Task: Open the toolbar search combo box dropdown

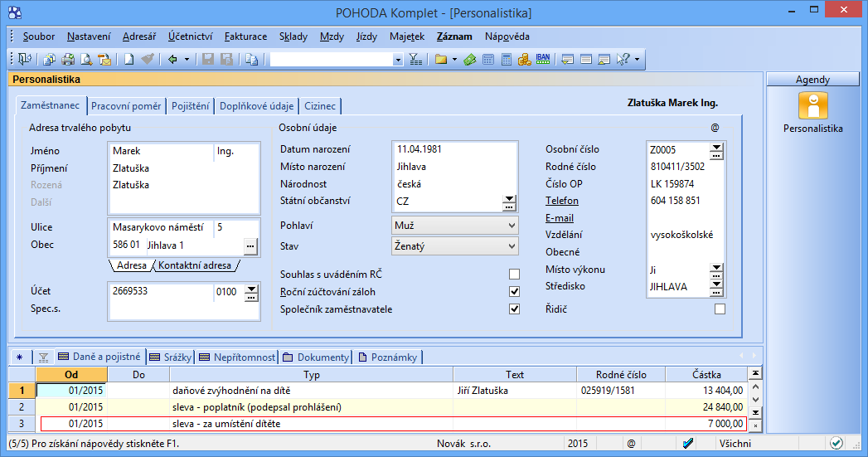Action: (397, 60)
